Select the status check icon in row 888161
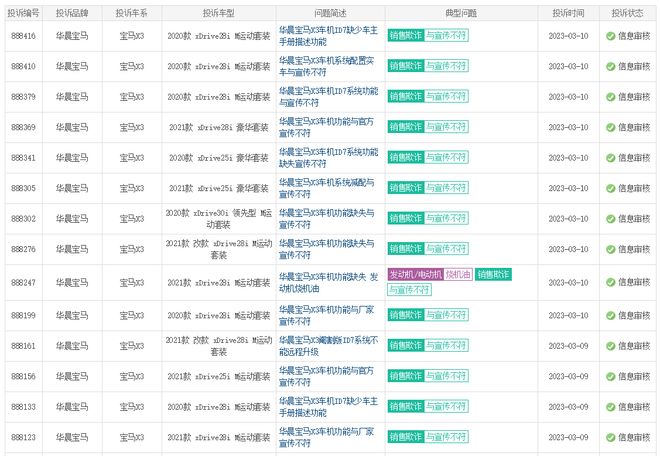 coord(611,346)
